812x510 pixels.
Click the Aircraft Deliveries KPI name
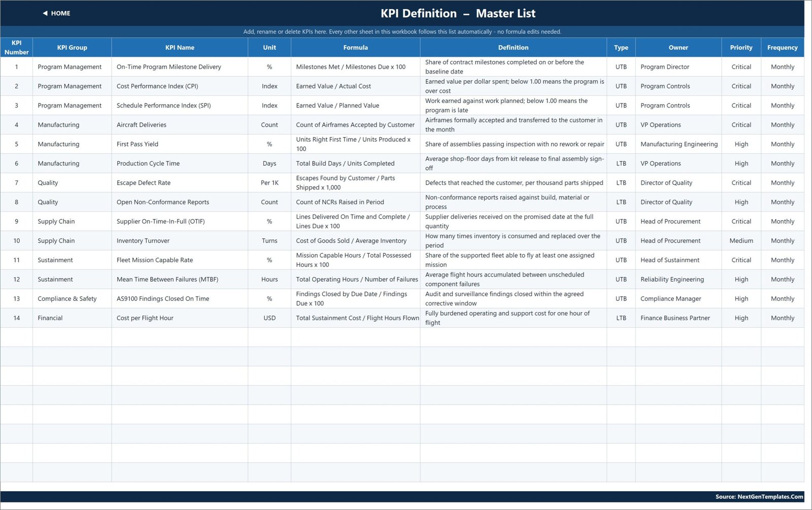point(180,125)
